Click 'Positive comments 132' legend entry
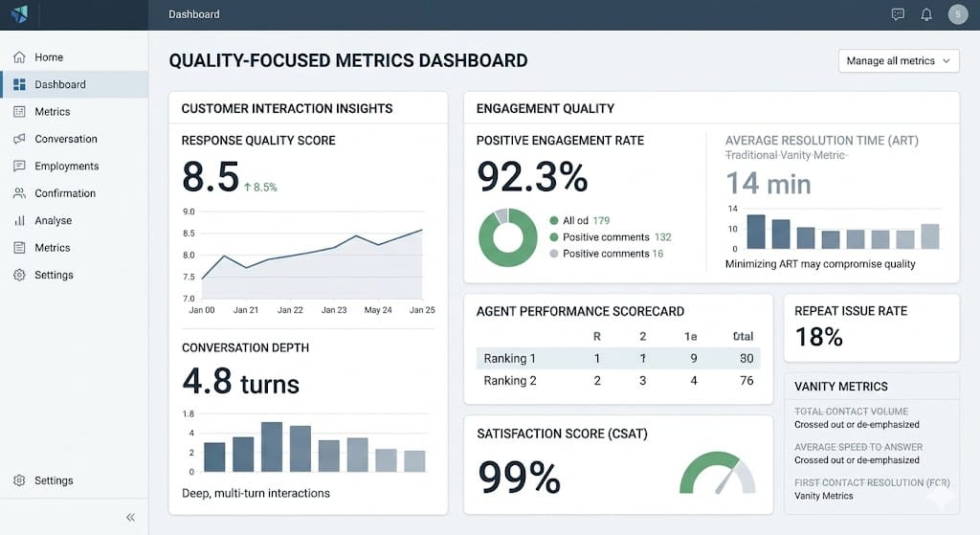Viewport: 980px width, 535px height. tap(611, 237)
